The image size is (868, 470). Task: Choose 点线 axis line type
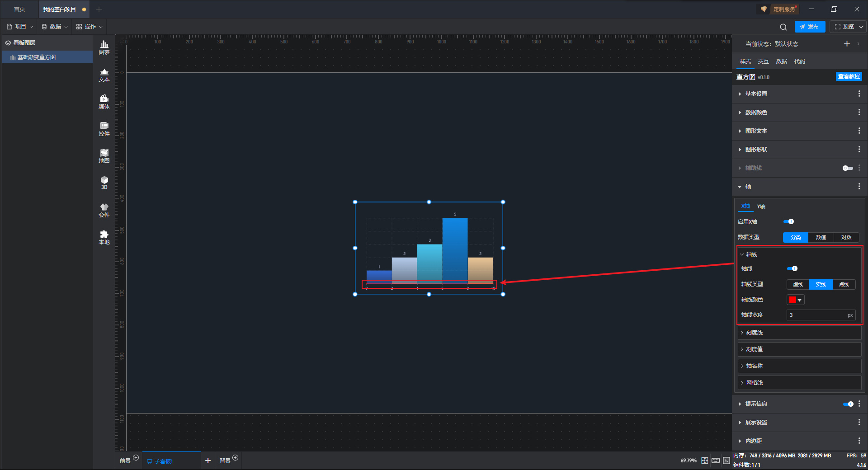click(x=844, y=284)
